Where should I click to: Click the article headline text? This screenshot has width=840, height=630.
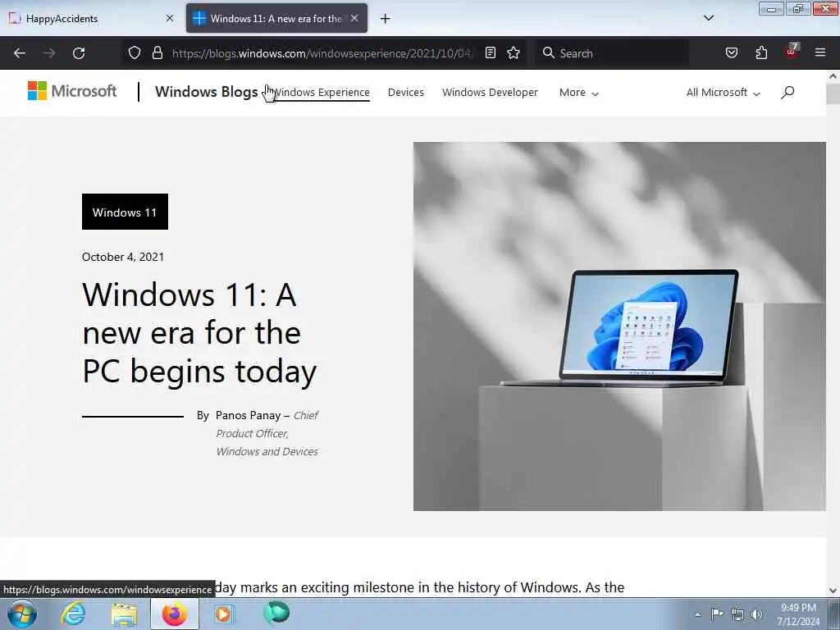(x=199, y=333)
